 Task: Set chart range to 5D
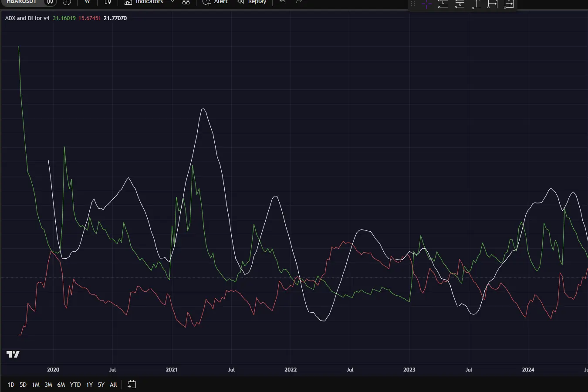[x=23, y=385]
